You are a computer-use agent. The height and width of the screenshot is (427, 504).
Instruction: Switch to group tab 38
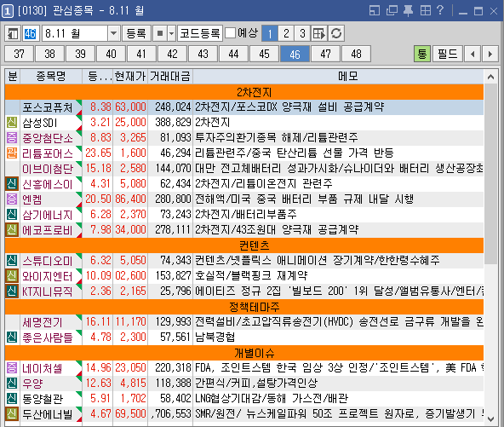(x=50, y=54)
